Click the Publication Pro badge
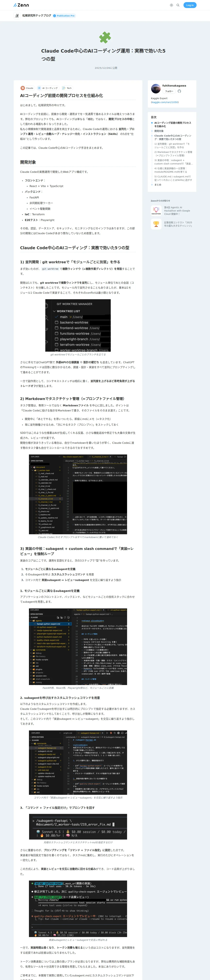210x980 pixels. point(64,16)
